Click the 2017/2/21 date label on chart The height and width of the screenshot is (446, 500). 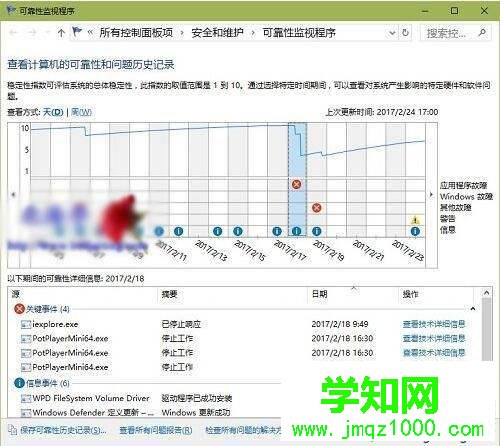369,250
